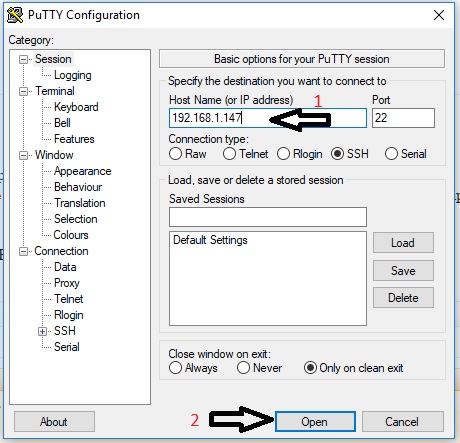Click the PuTTY icon in the title bar
460x443 pixels.
pyautogui.click(x=15, y=15)
